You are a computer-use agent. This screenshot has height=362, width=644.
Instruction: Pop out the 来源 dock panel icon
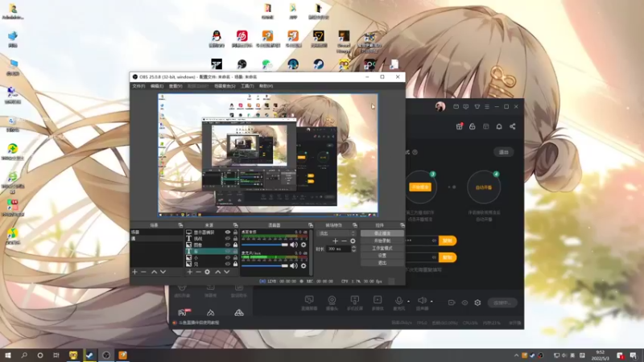235,225
